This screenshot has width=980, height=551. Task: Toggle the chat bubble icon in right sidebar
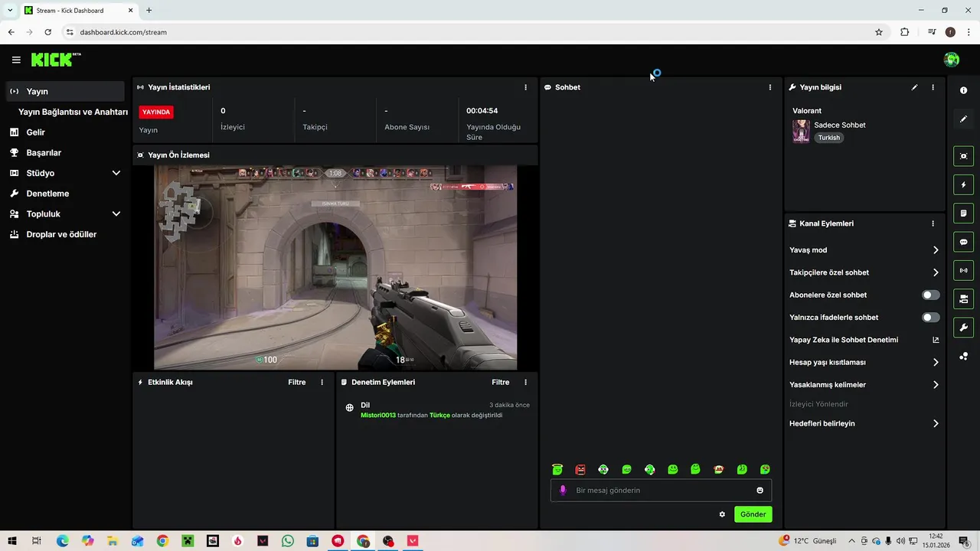964,242
